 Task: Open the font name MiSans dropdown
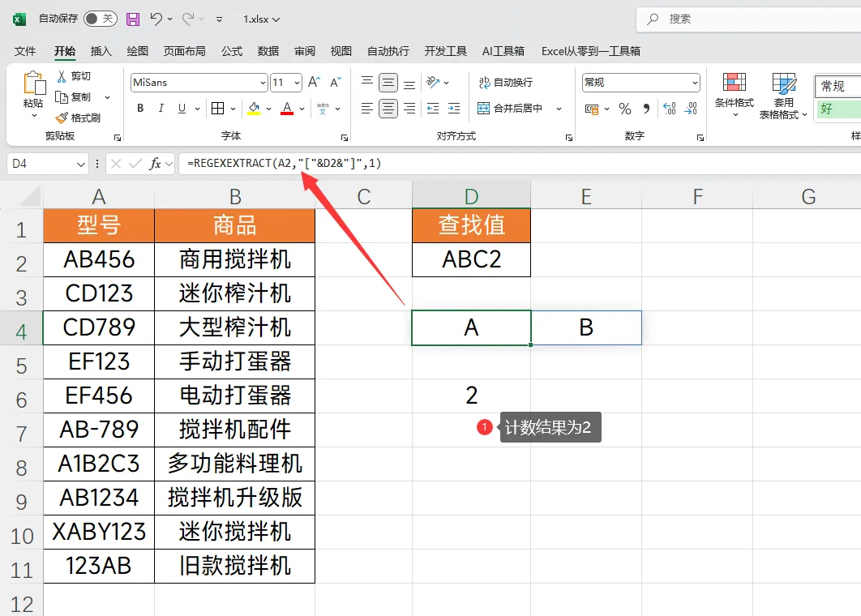click(x=263, y=83)
